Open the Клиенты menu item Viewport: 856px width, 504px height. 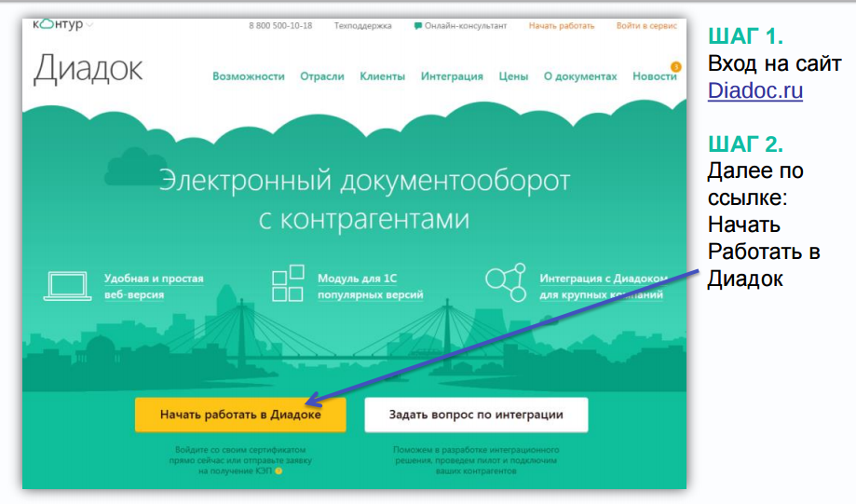(x=382, y=76)
